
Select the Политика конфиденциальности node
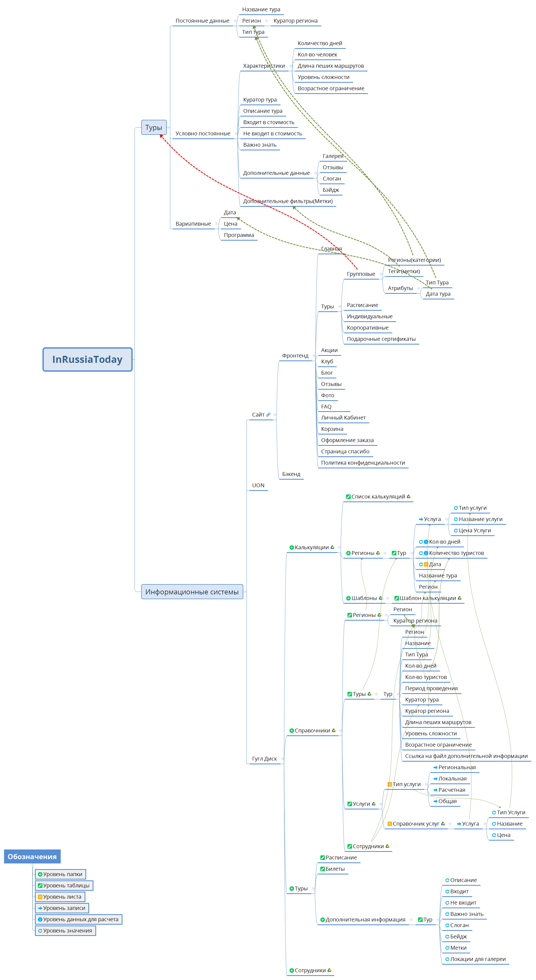tap(363, 463)
